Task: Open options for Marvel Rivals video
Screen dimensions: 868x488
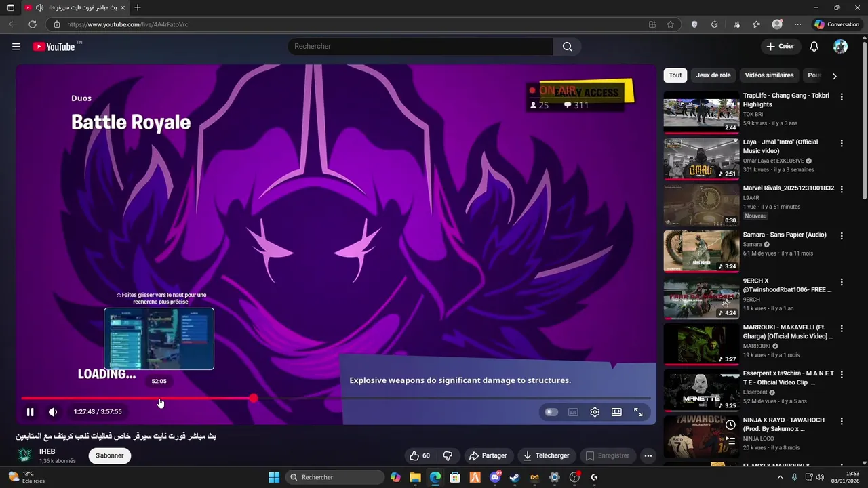Action: (x=842, y=189)
